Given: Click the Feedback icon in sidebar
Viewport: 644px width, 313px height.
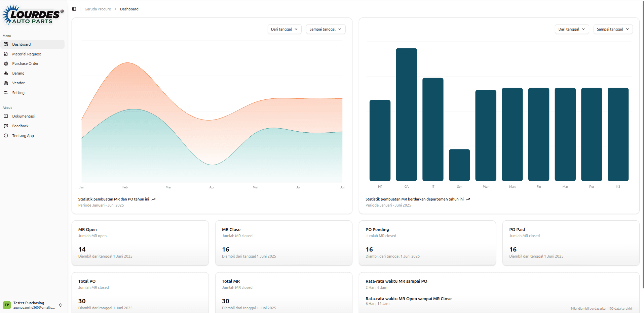Looking at the screenshot, I should [x=6, y=126].
